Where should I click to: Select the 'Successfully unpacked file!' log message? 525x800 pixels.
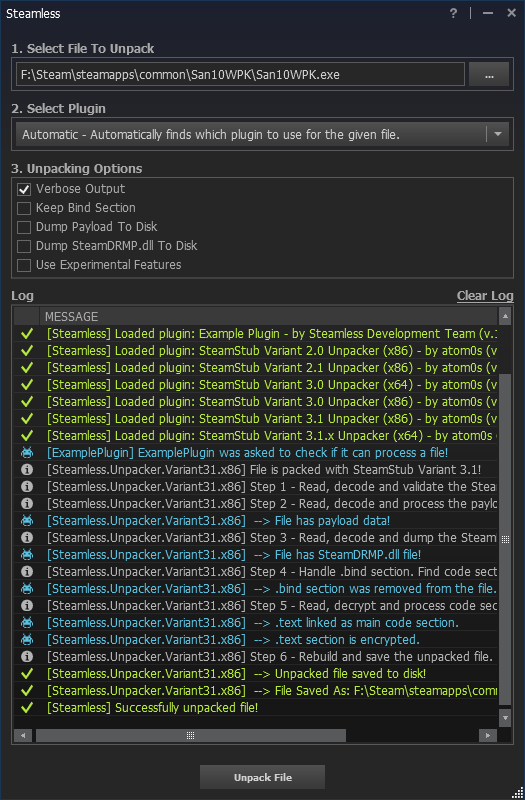tap(153, 708)
